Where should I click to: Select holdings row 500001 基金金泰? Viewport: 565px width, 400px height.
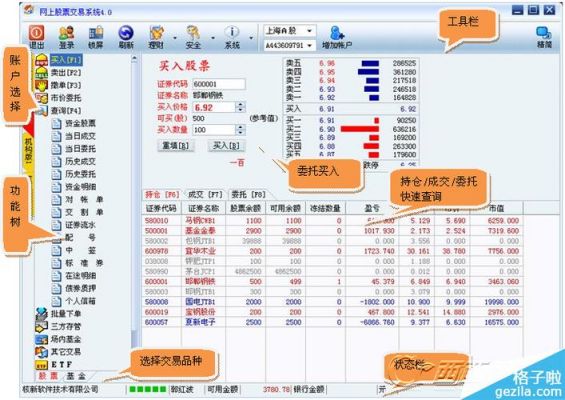tap(332, 231)
